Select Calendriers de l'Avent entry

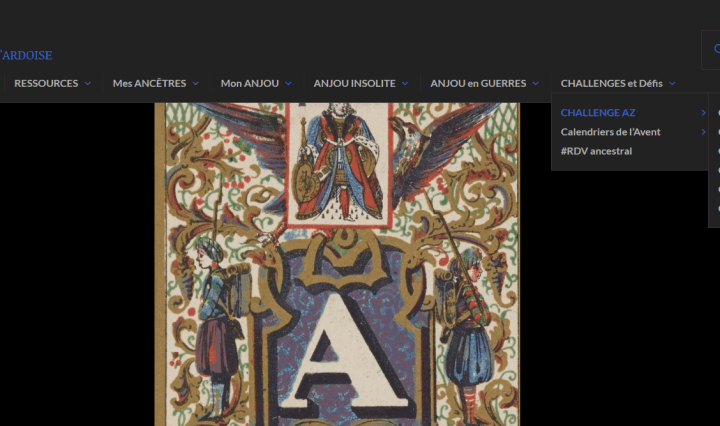coord(610,132)
